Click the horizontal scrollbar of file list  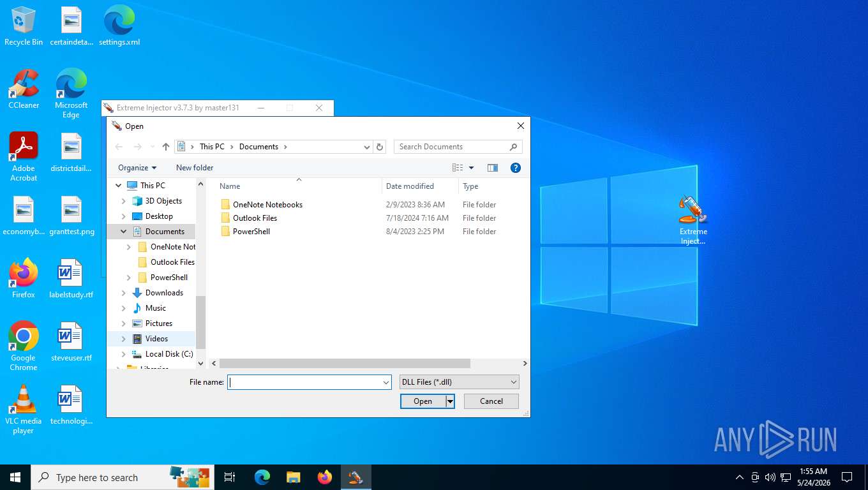(345, 364)
